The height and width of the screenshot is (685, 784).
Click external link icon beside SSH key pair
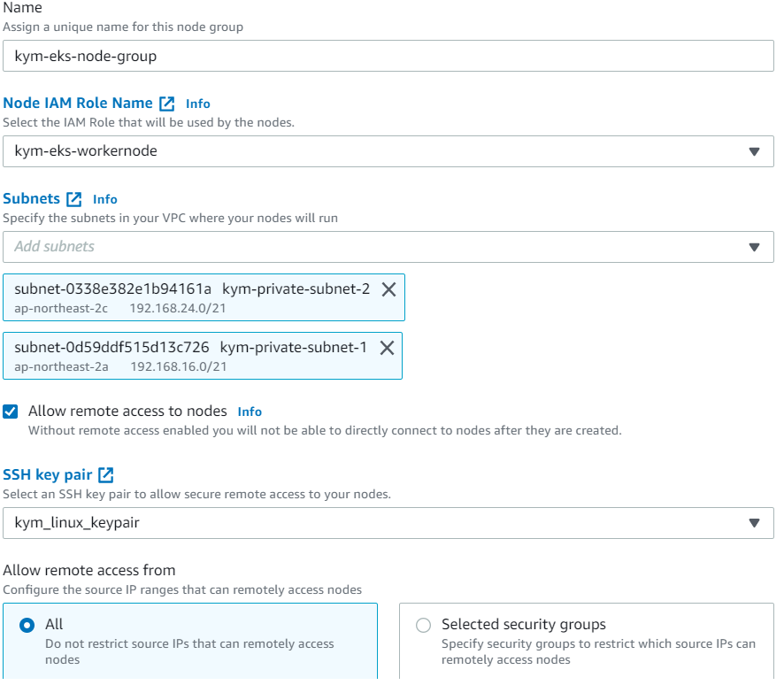[106, 474]
